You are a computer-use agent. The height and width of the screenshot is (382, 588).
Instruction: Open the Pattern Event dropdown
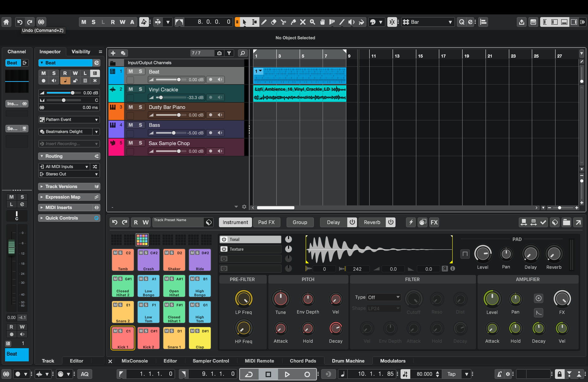[69, 119]
